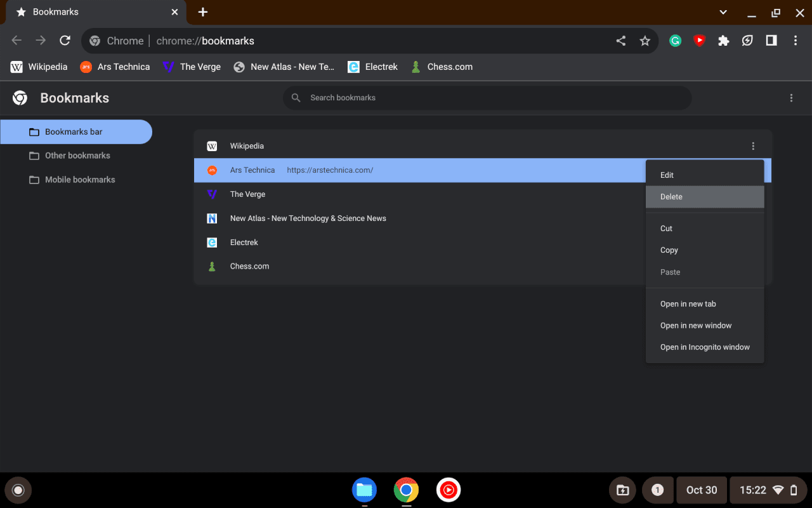Open The Verge from the bookmarks bar
The width and height of the screenshot is (812, 508).
192,67
